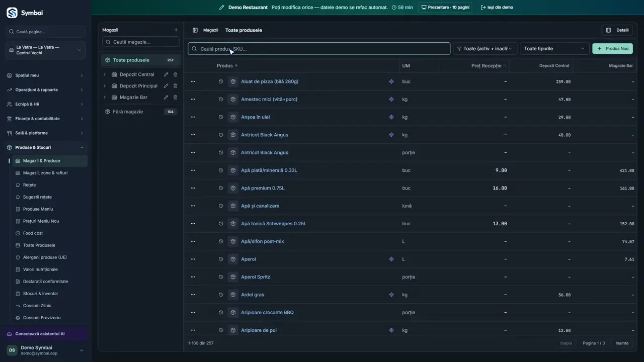The image size is (644, 362).
Task: Collapse the Produse & Stocuri section
Action: click(x=46, y=147)
